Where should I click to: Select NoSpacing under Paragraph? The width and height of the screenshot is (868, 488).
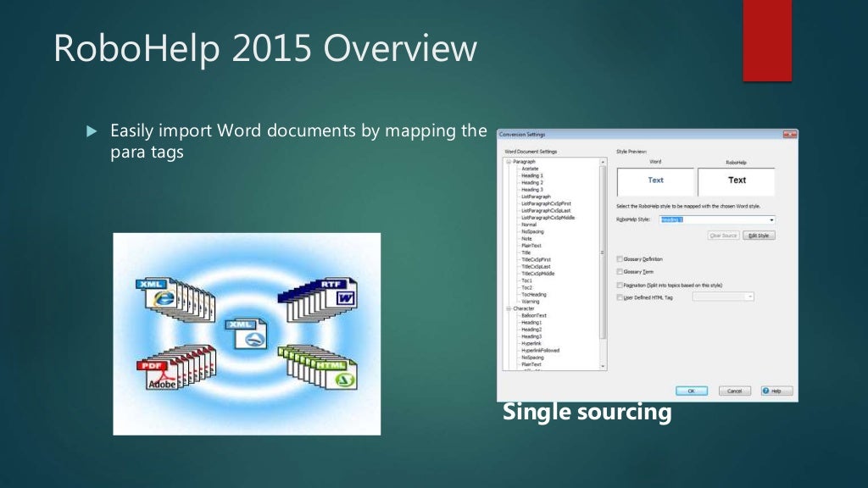tap(532, 232)
